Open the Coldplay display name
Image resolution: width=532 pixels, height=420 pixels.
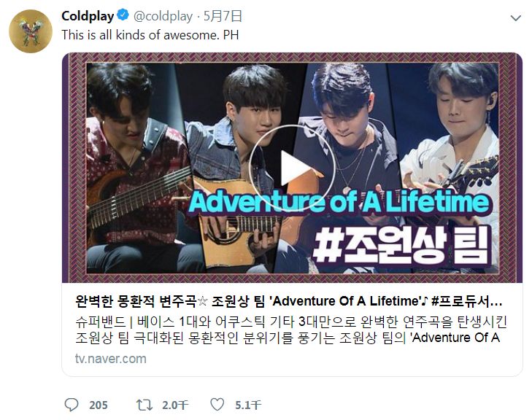[88, 16]
